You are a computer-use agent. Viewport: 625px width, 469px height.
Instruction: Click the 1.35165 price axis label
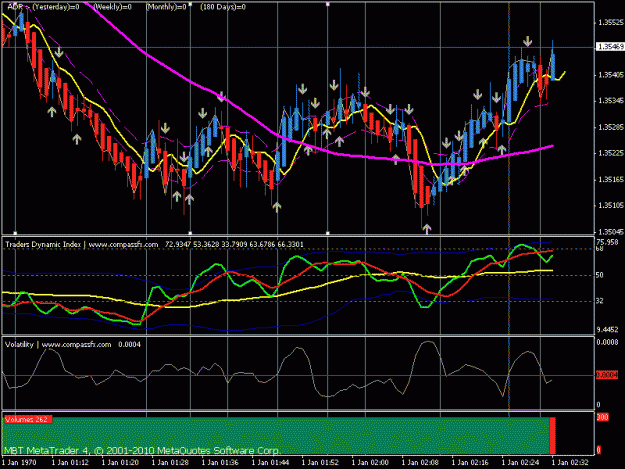(x=611, y=180)
